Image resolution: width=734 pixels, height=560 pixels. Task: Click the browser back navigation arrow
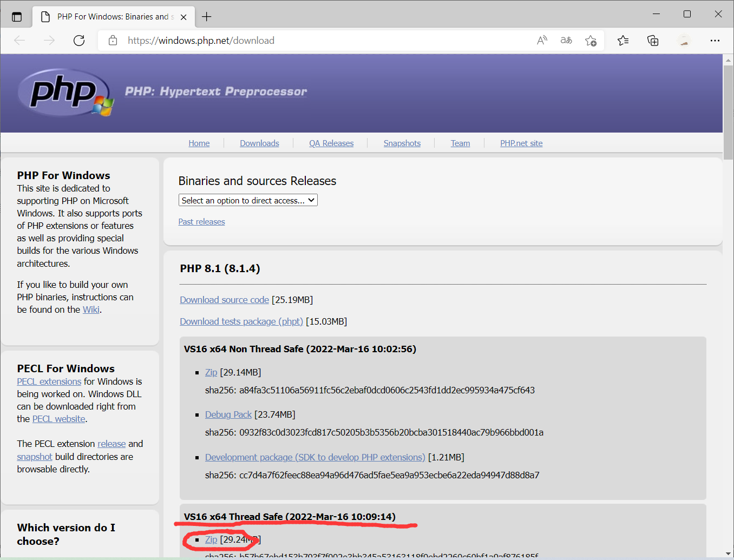click(x=19, y=40)
